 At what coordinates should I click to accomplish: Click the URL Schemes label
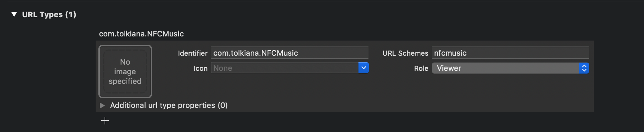405,53
